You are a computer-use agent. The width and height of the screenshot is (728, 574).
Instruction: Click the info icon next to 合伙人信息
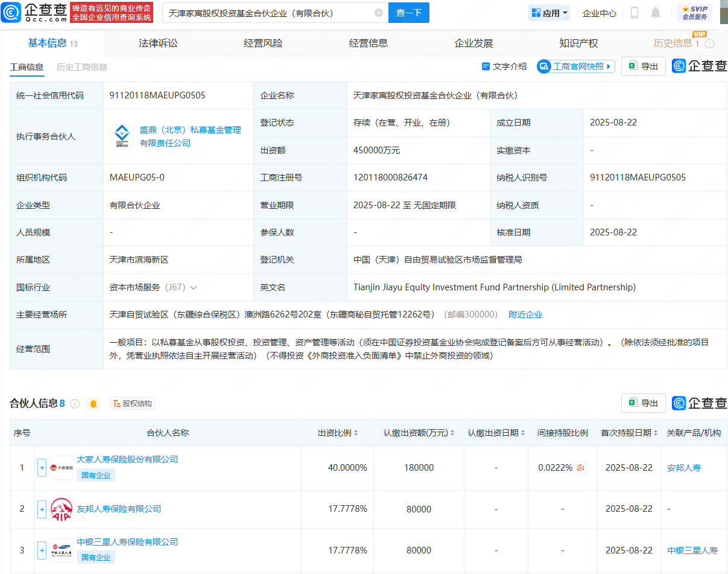pyautogui.click(x=75, y=404)
